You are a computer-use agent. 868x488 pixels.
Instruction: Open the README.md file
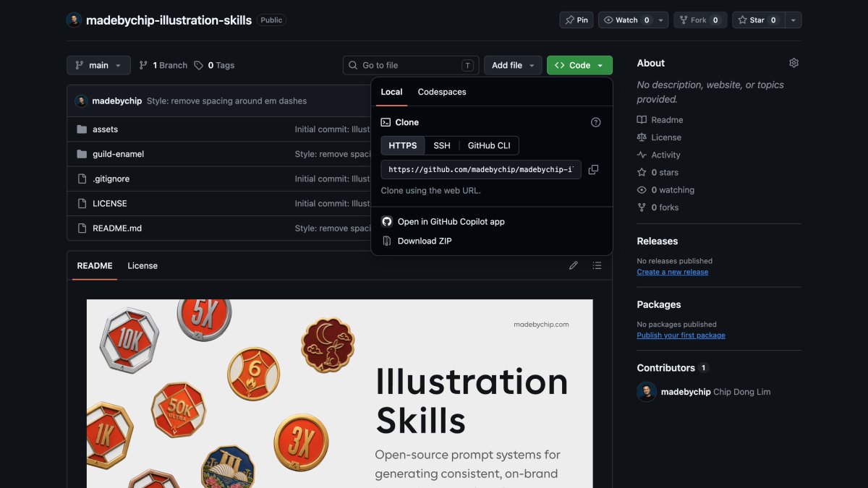(x=117, y=228)
